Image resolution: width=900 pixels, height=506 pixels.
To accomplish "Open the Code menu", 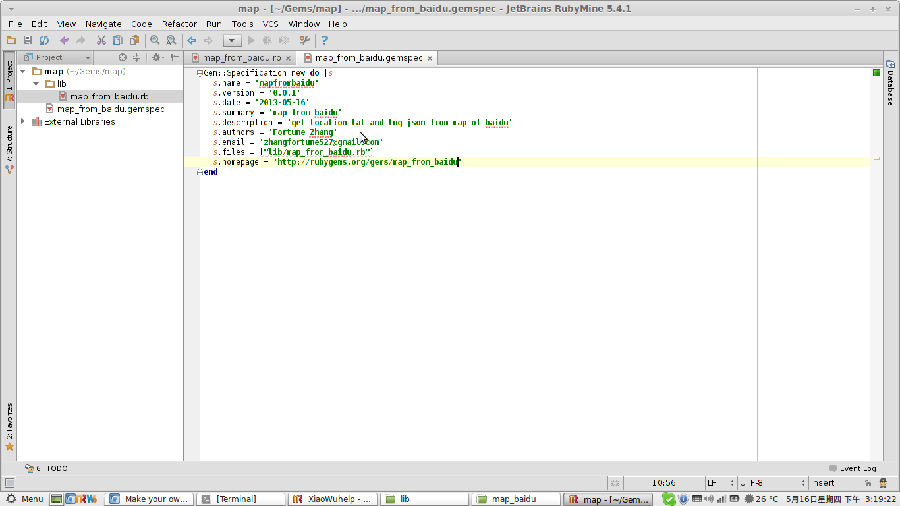I will [x=141, y=24].
